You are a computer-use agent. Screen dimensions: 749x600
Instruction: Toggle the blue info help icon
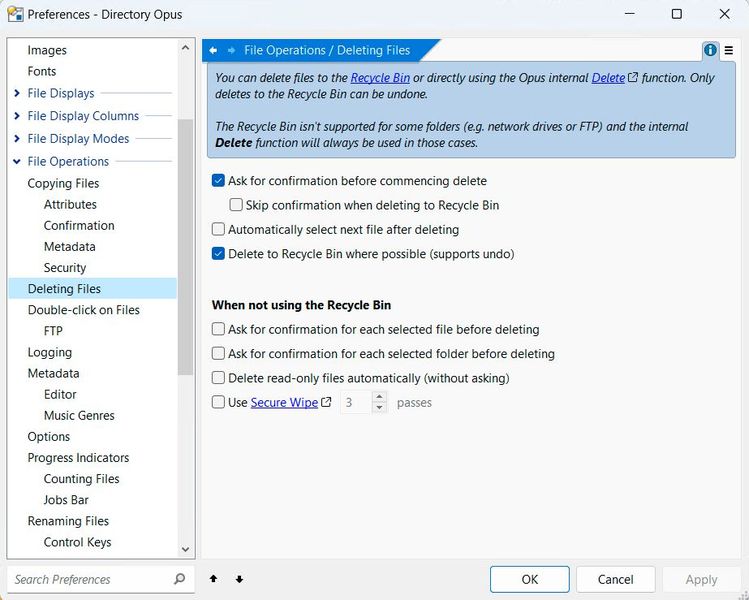coord(710,50)
